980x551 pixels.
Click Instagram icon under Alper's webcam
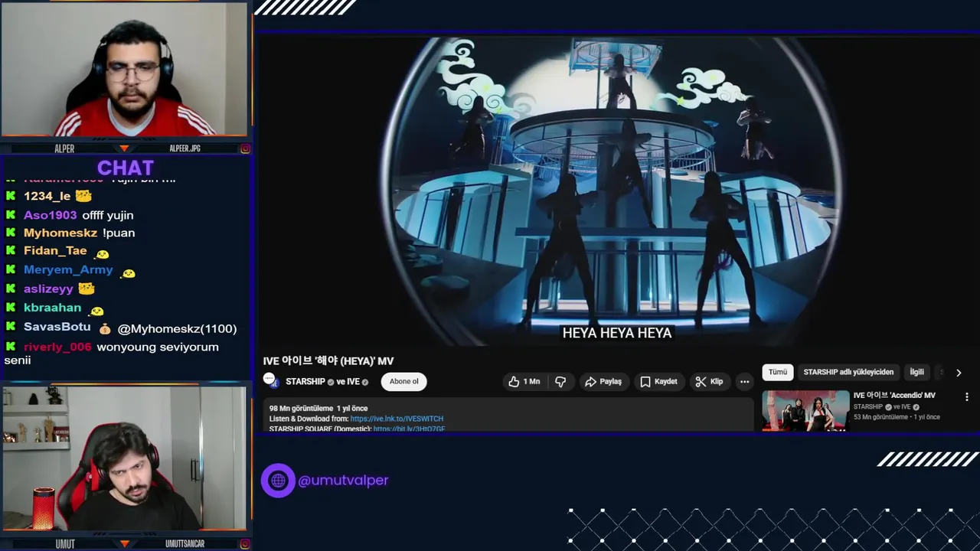[x=245, y=148]
